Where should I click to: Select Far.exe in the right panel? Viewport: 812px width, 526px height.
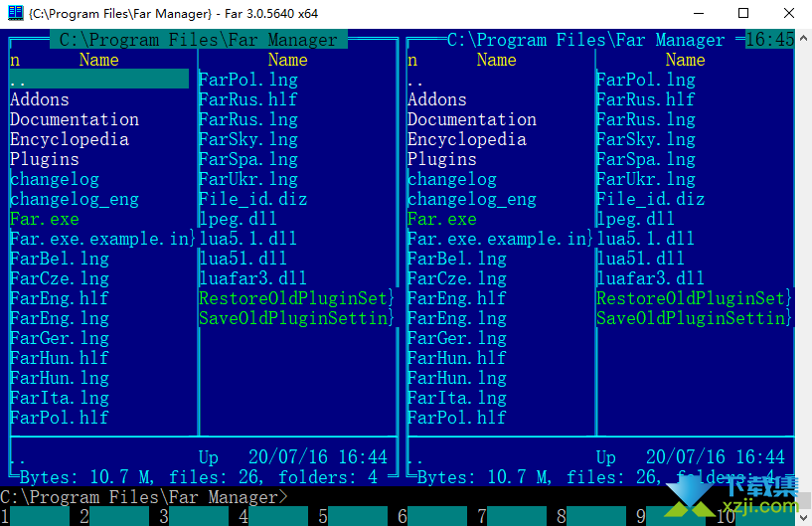click(442, 219)
